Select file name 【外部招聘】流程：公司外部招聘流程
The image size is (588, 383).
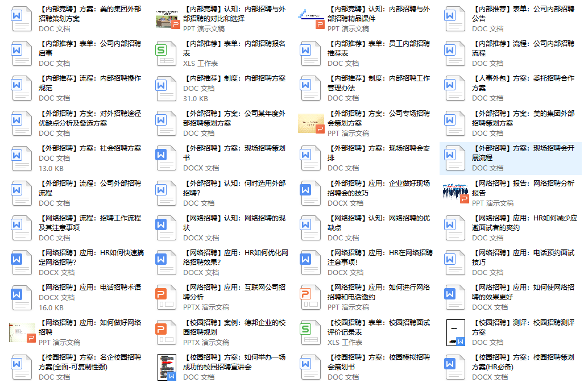[90, 188]
